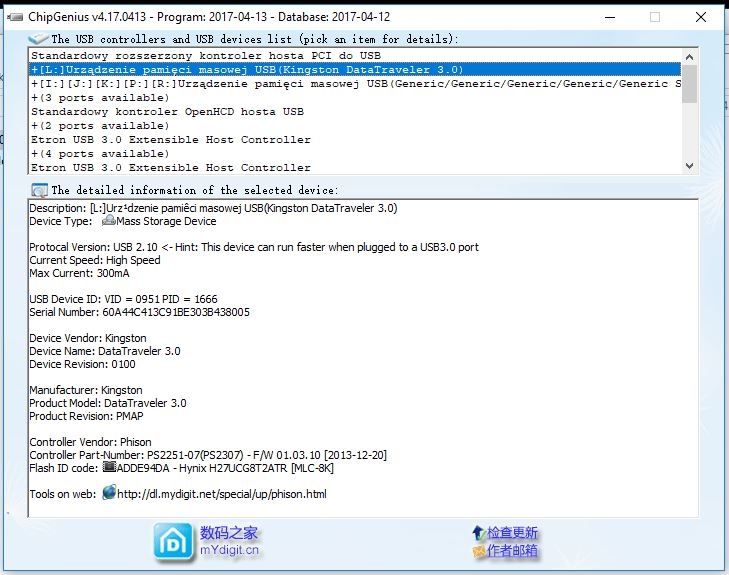The image size is (729, 575).
Task: Click the device list scrollbar thumb
Action: [x=689, y=84]
